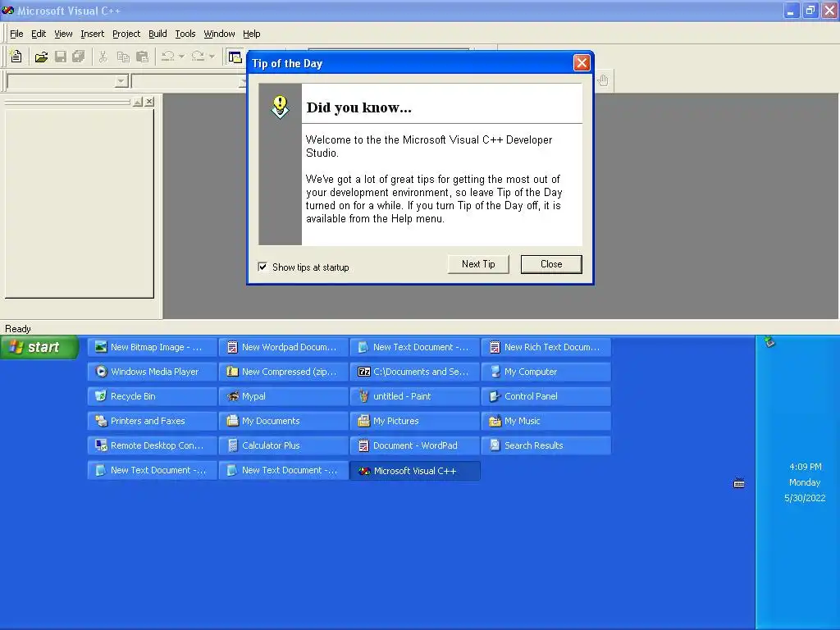This screenshot has height=630, width=840.
Task: Switch to untitled - Paint taskbar item
Action: pos(414,396)
